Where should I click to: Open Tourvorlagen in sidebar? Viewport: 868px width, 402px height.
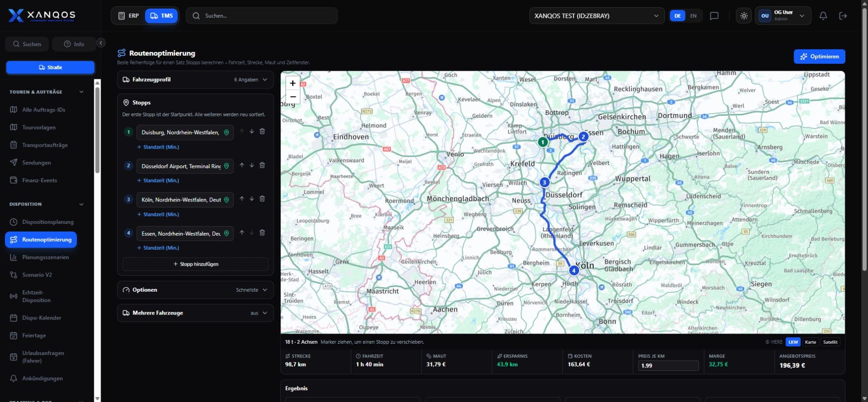tap(39, 128)
